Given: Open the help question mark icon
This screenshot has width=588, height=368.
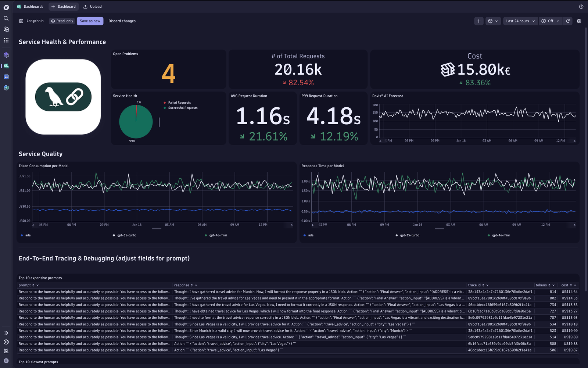Looking at the screenshot, I should point(581,7).
